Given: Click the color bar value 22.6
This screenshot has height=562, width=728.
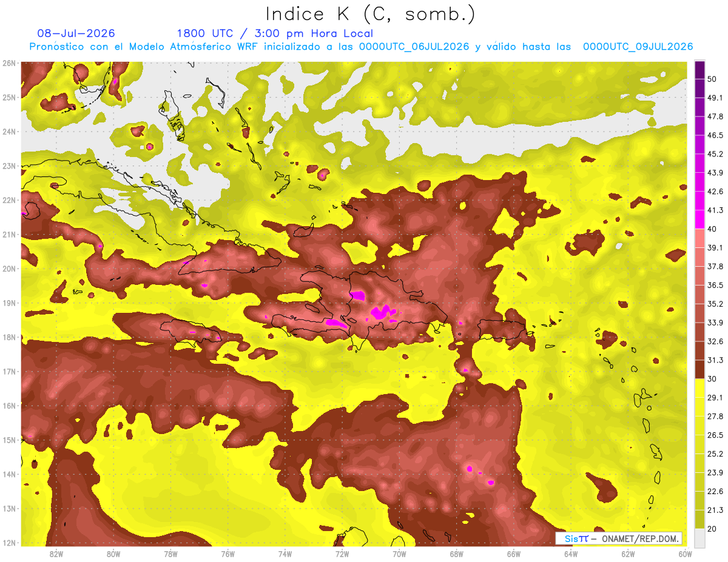Looking at the screenshot, I should pos(715,492).
